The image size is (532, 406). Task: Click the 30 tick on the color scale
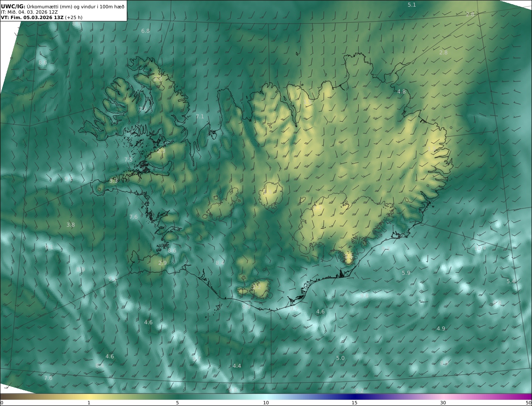click(443, 403)
